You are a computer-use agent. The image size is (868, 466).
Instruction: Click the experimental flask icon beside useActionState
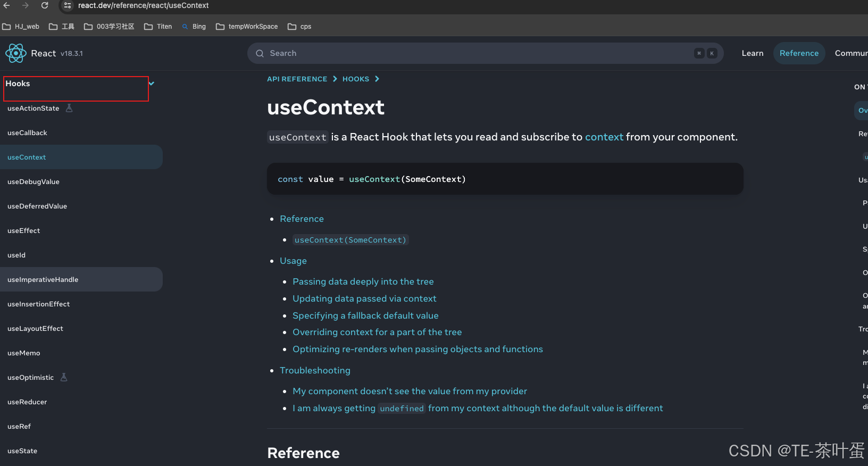(x=69, y=108)
